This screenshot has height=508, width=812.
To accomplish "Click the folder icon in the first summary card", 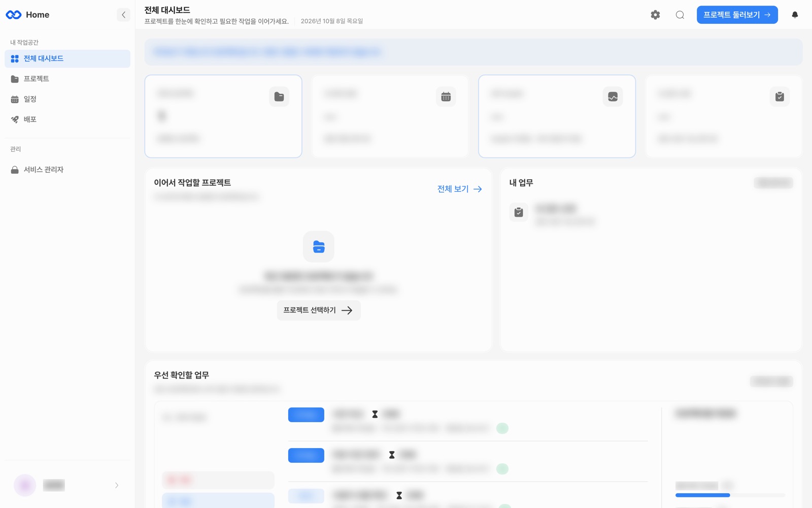I will click(x=279, y=97).
